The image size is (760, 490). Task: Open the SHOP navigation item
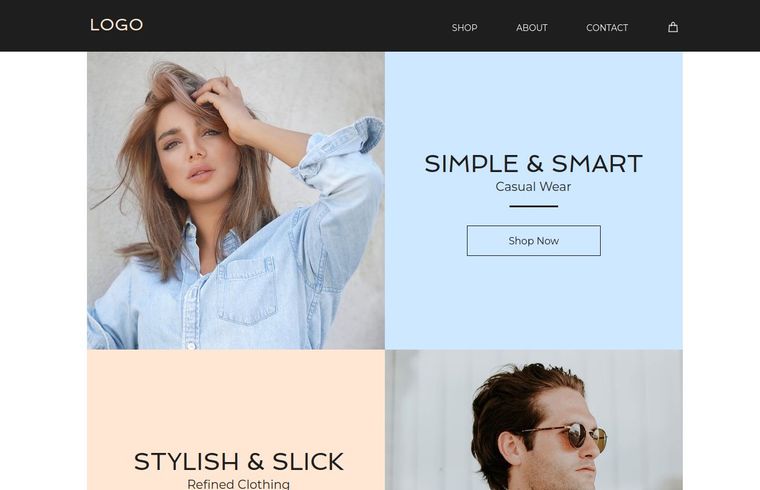464,28
